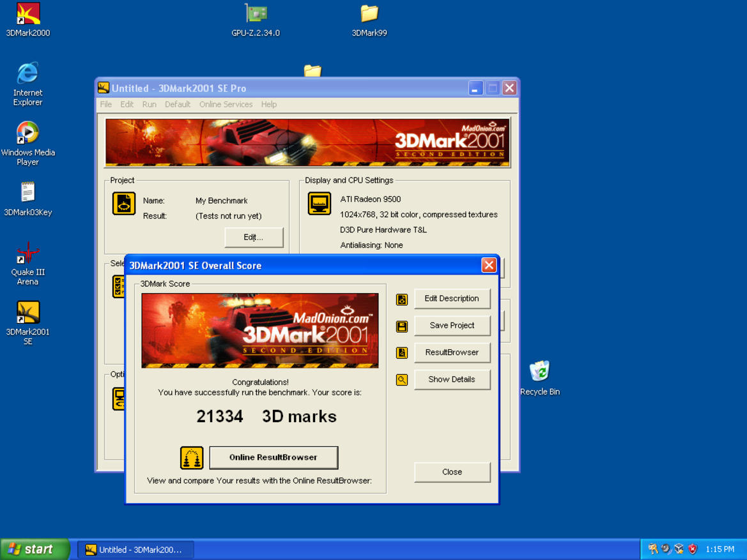Click the Show Details magnifier icon
This screenshot has width=747, height=560.
point(401,380)
